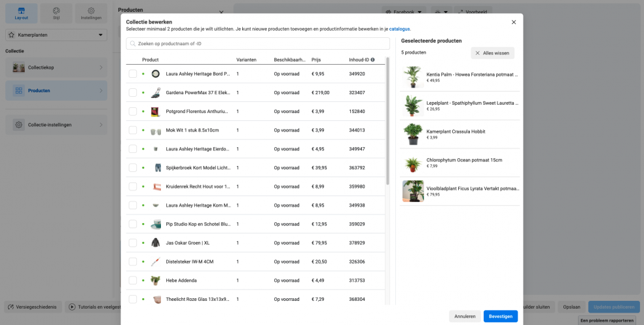The image size is (644, 325).
Task: Click the Prijs column header
Action: tap(316, 60)
